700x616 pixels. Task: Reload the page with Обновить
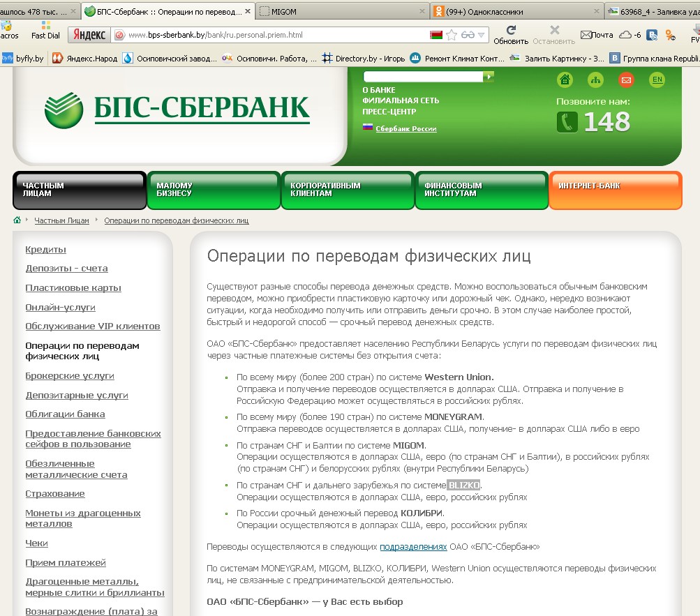pos(511,35)
